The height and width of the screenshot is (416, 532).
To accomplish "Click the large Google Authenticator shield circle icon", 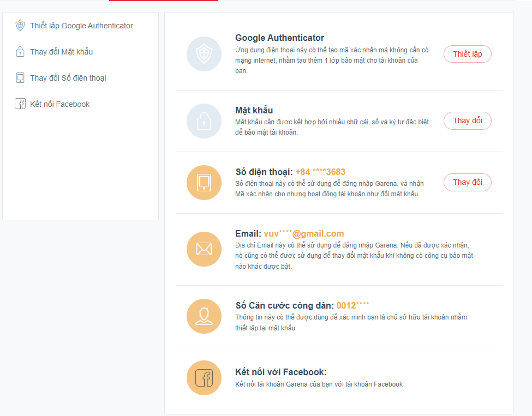I will click(x=204, y=54).
